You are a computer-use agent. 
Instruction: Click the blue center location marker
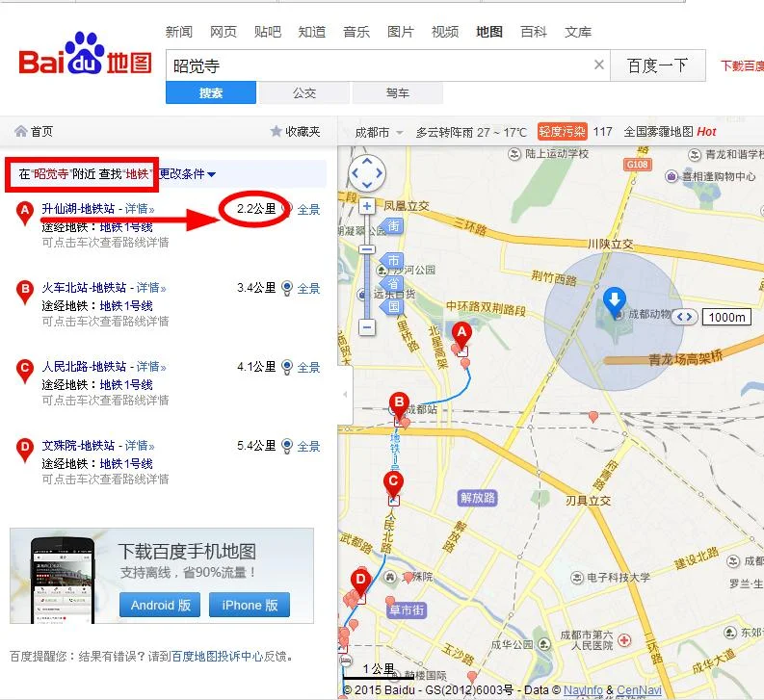coord(615,300)
